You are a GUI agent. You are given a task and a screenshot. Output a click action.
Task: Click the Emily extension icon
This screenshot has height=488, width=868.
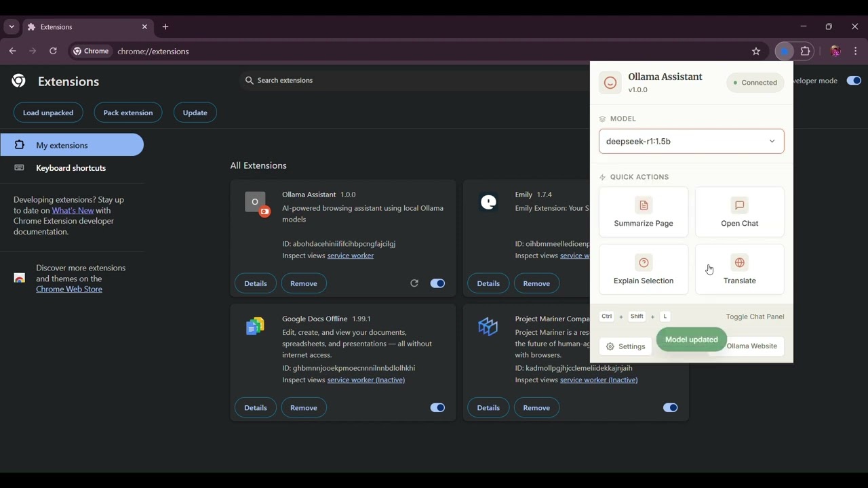[x=488, y=202]
